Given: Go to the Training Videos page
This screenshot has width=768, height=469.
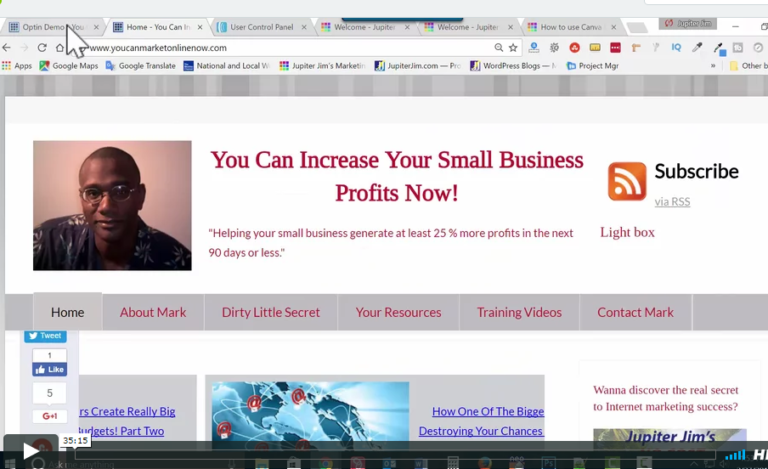Looking at the screenshot, I should click(x=519, y=312).
